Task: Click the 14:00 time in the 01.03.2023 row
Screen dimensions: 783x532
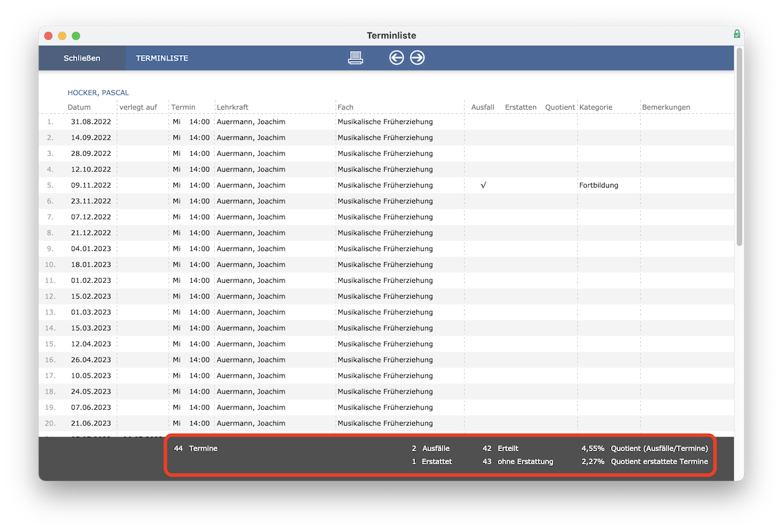Action: (x=200, y=313)
